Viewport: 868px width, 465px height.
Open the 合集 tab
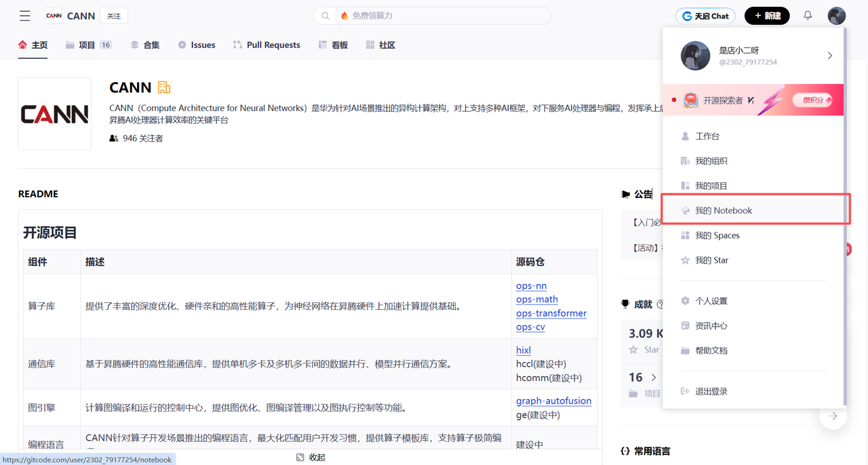pyautogui.click(x=145, y=45)
